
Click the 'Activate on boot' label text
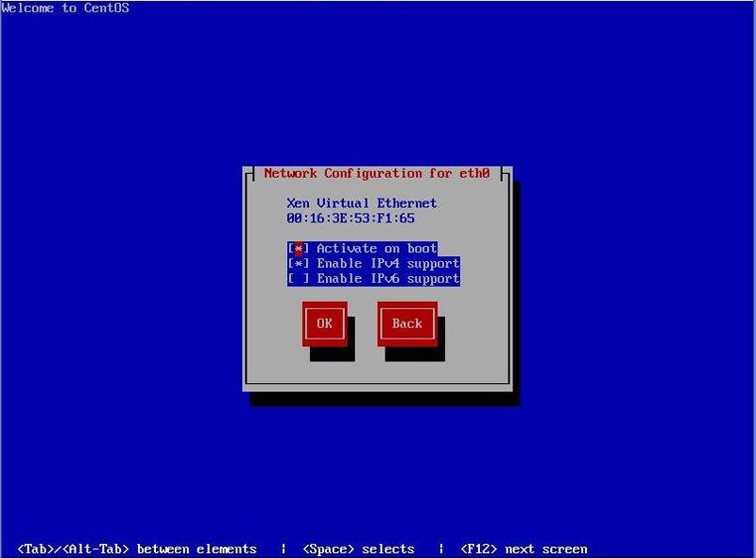pos(377,249)
